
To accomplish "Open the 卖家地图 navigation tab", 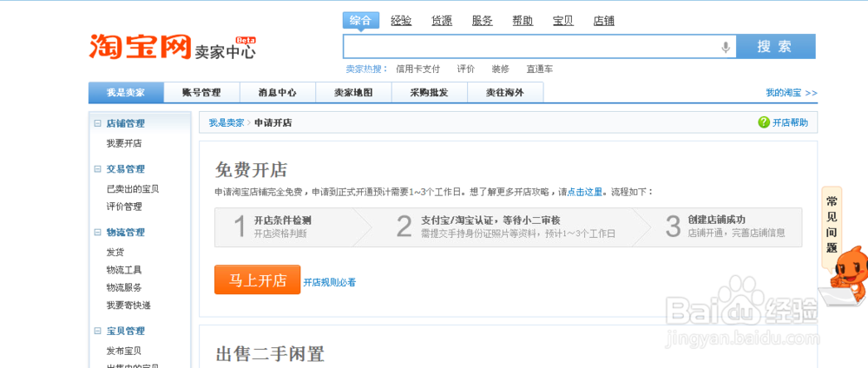I will pos(354,92).
